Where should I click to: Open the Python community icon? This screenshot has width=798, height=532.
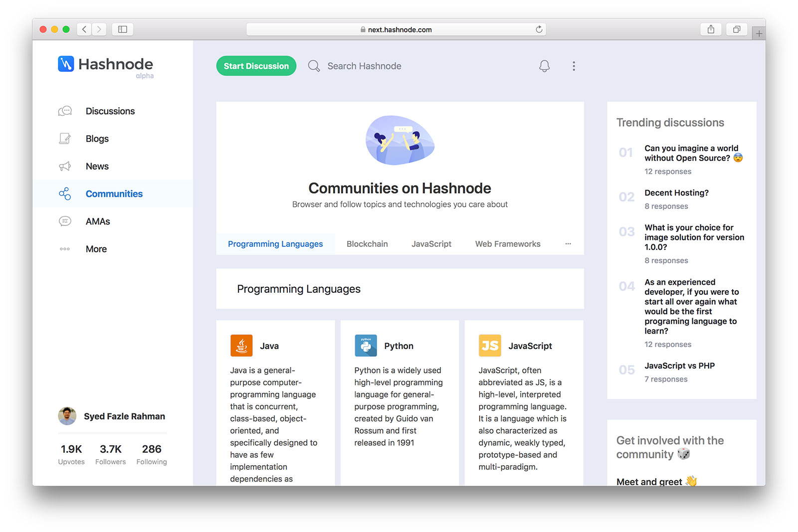pyautogui.click(x=366, y=346)
